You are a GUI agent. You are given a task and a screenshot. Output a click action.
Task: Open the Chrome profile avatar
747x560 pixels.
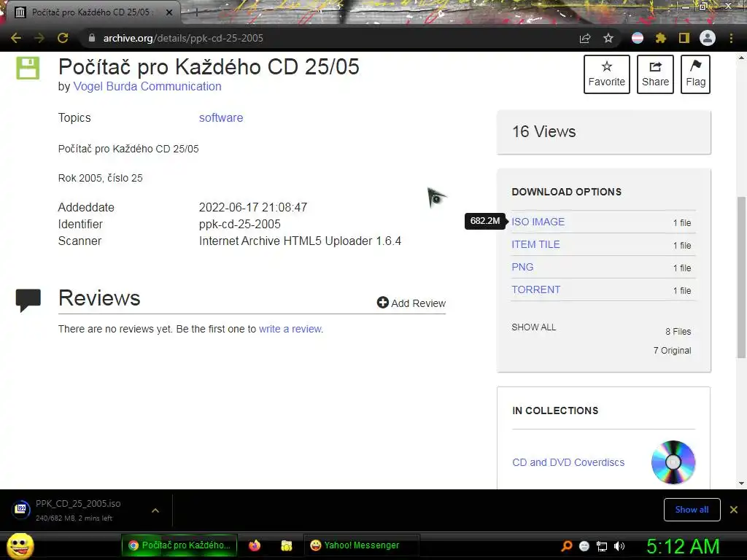tap(708, 38)
